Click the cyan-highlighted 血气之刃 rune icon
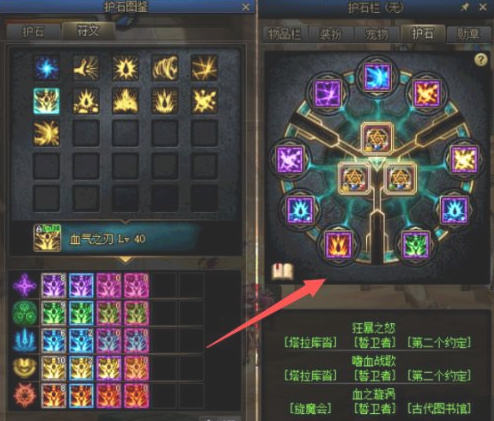This screenshot has height=421, width=494. tap(47, 101)
